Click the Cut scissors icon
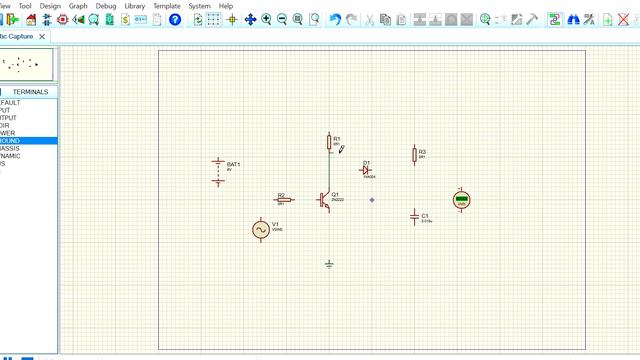The height and width of the screenshot is (360, 640). click(369, 19)
